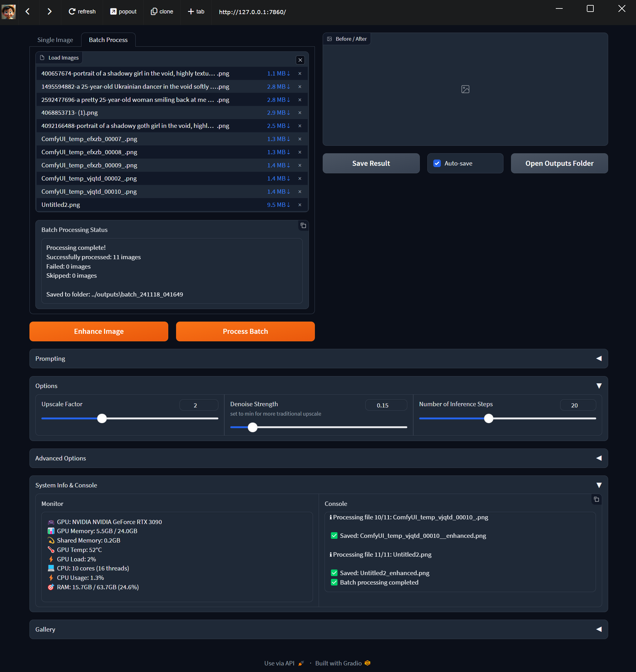The height and width of the screenshot is (672, 636).
Task: Click the Open Outputs Folder icon
Action: [560, 163]
